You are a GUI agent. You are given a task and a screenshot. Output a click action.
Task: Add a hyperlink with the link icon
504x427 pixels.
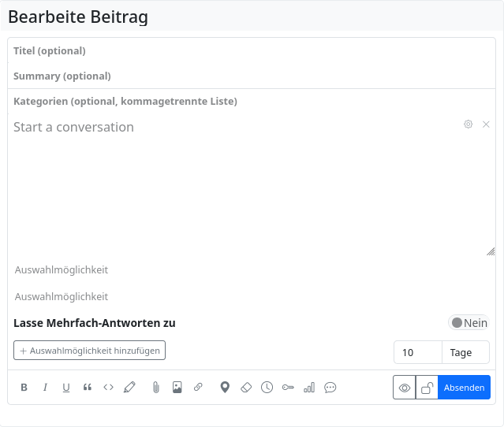pos(198,388)
